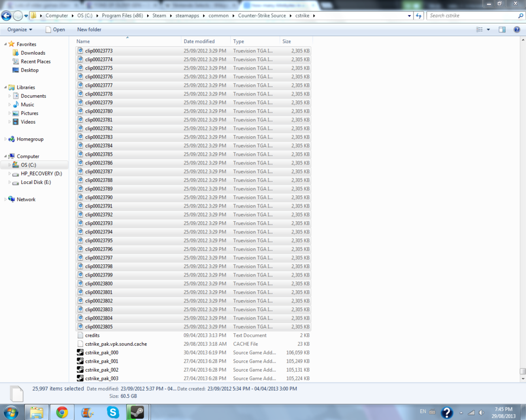This screenshot has height=420, width=526.
Task: Select the clip00023780 file icon
Action: 80,111
